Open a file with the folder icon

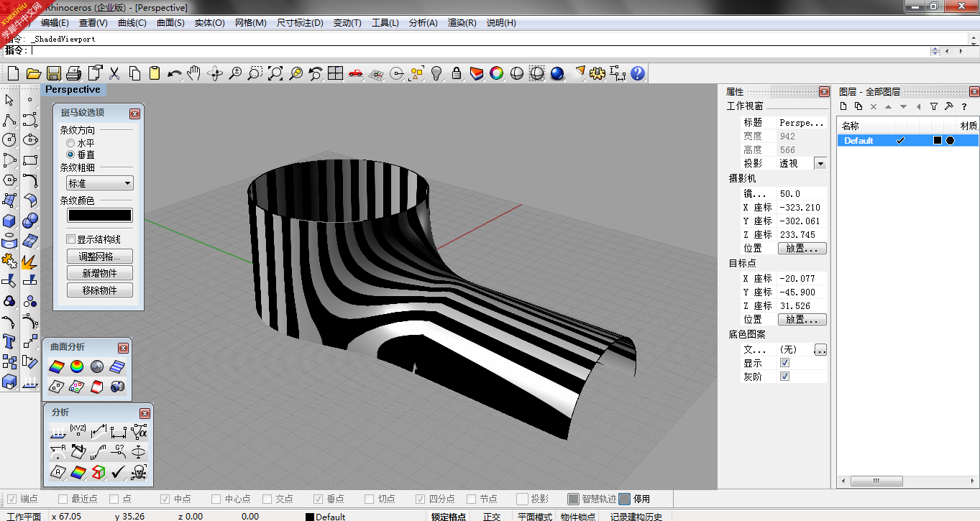click(x=33, y=73)
